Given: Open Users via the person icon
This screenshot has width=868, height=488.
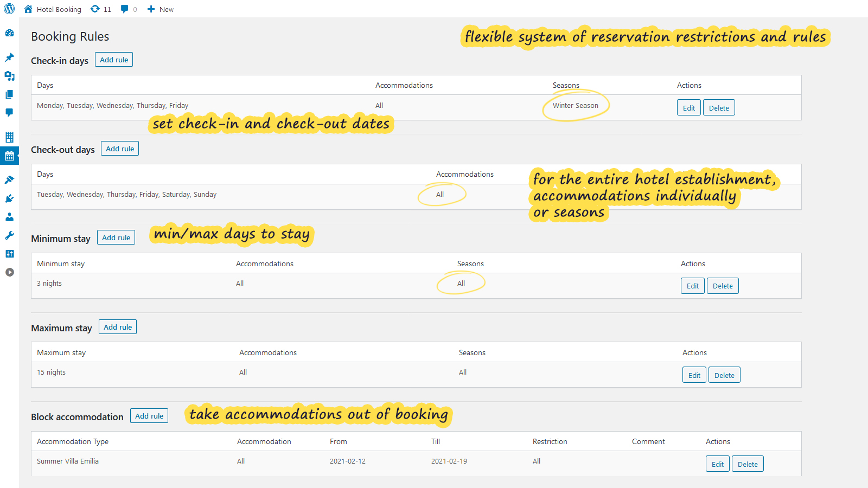Looking at the screenshot, I should coord(9,217).
